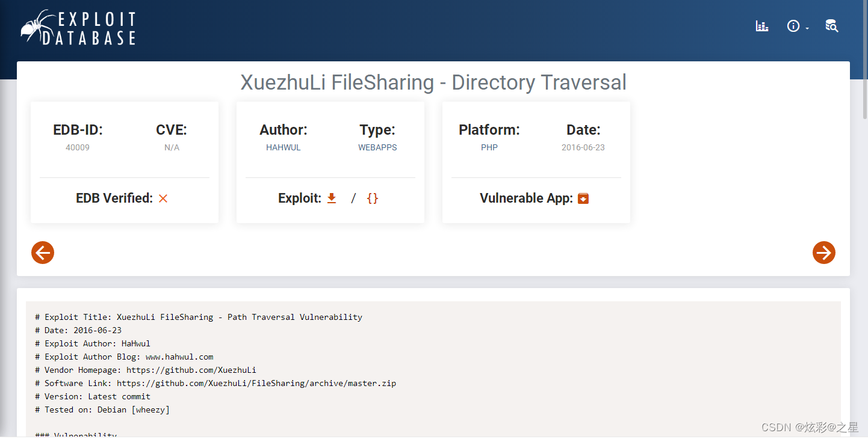Go to previous exploit arrow
Screen dimensions: 868x439
pyautogui.click(x=43, y=253)
